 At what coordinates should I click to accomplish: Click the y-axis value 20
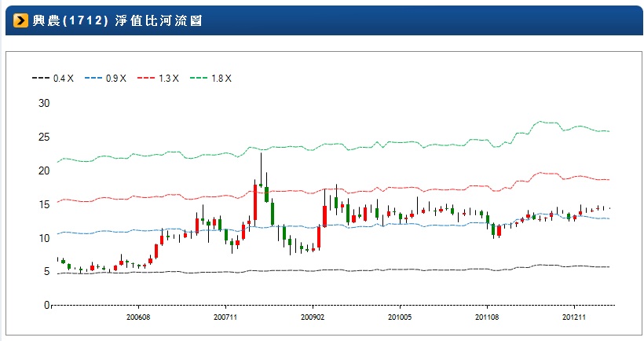pos(44,170)
